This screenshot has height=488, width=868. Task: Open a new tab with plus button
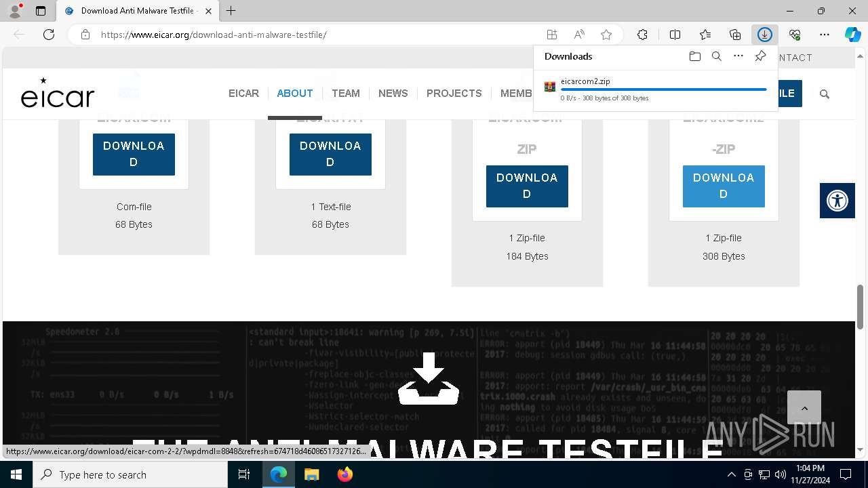231,11
